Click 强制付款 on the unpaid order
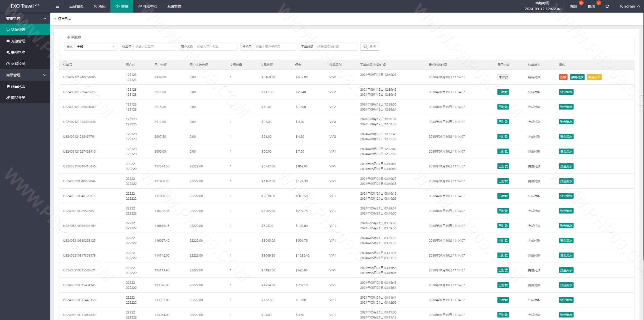This screenshot has height=320, width=644. [x=577, y=77]
